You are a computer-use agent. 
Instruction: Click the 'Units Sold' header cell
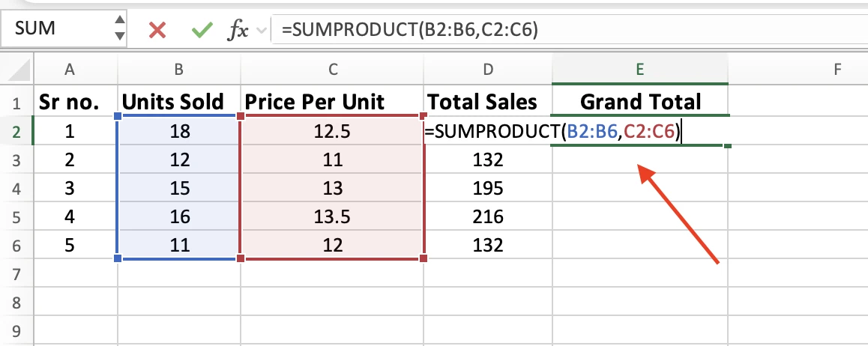click(x=179, y=103)
